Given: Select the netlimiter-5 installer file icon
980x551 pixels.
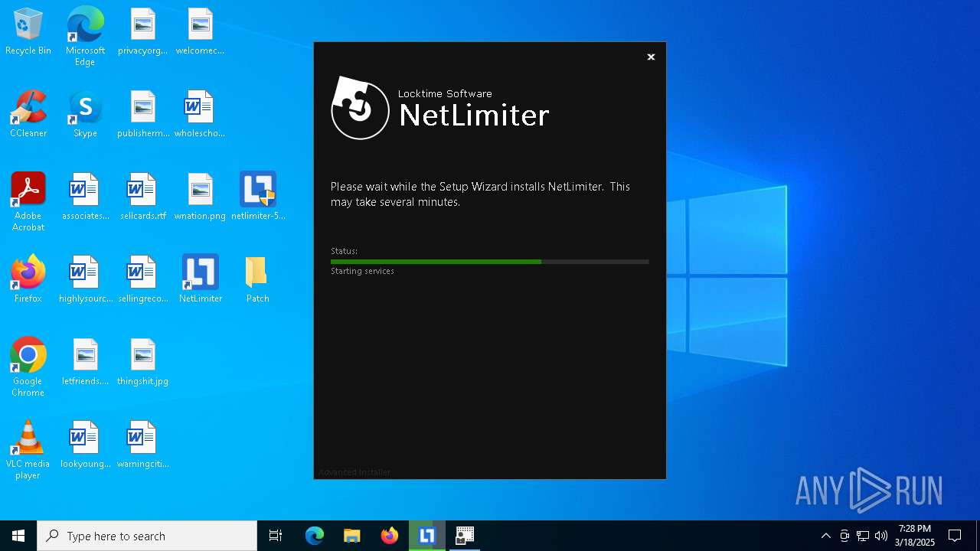Looking at the screenshot, I should click(257, 197).
